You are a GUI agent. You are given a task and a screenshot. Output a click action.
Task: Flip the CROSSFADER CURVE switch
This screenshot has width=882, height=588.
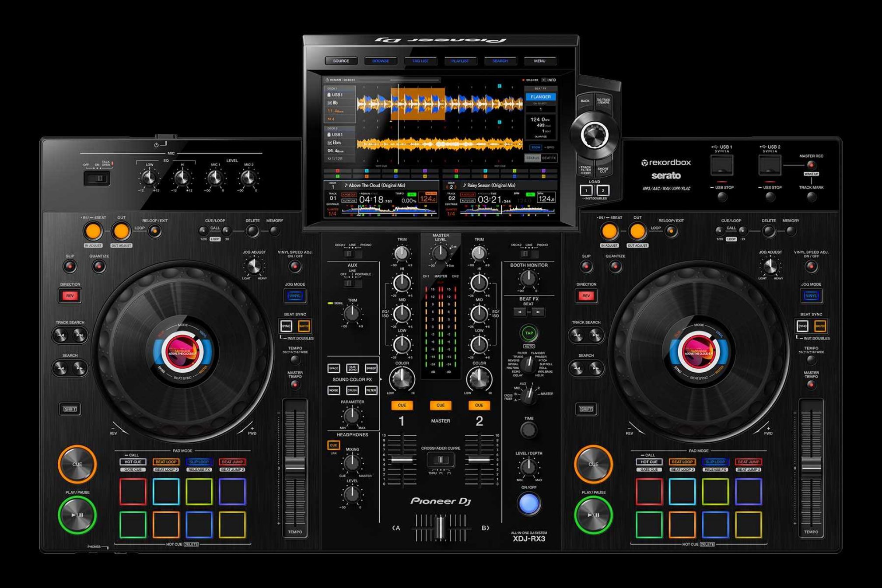coord(441,460)
